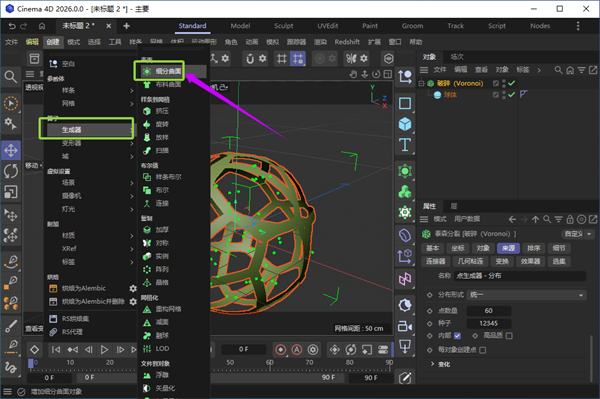The width and height of the screenshot is (600, 399).
Task: Select the Scale tool in left toolbar
Action: [11, 192]
